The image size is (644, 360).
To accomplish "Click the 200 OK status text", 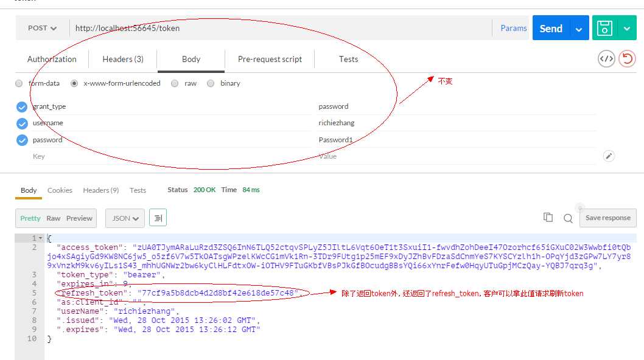I will point(204,190).
